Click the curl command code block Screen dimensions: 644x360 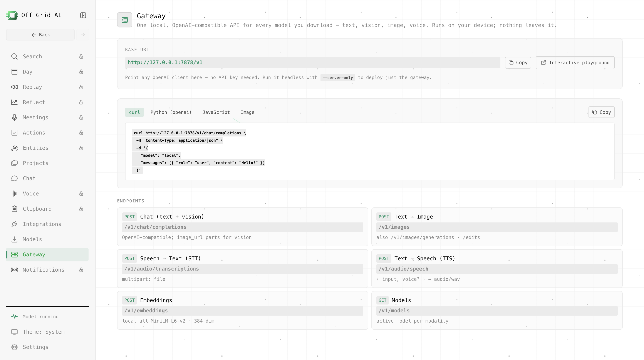tap(370, 151)
